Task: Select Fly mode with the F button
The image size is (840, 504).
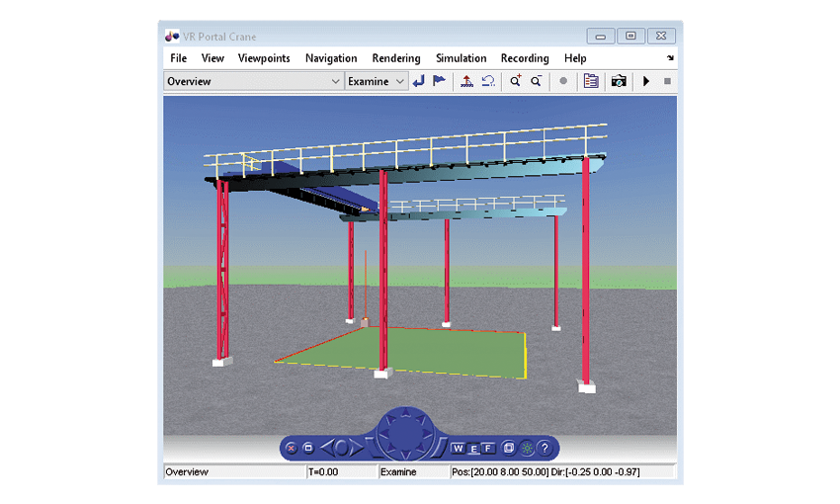Action: coord(488,449)
